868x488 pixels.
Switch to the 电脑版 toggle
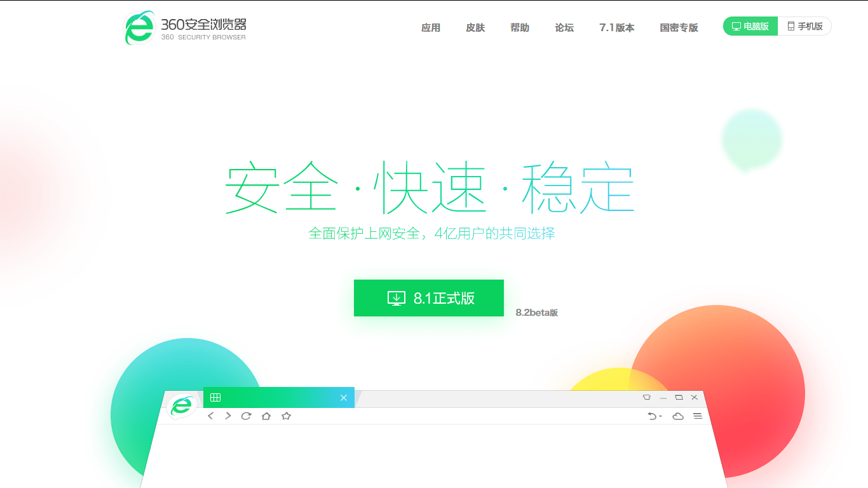750,26
